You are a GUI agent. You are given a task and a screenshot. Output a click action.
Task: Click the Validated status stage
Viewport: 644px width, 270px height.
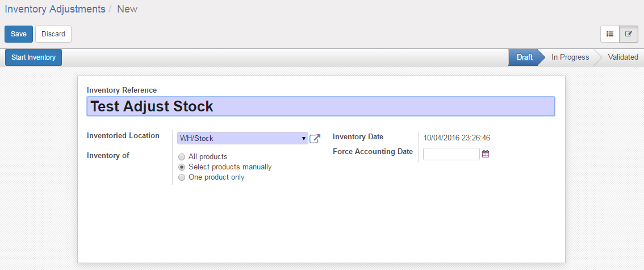(622, 57)
